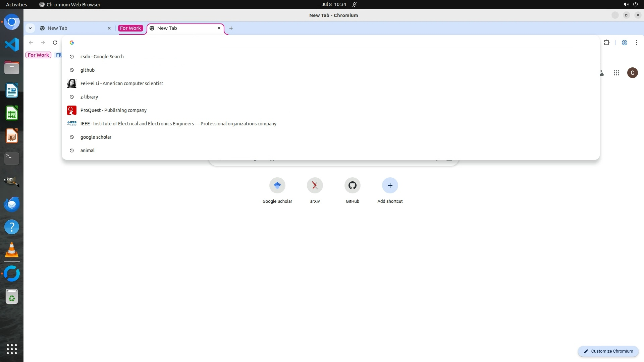Screen dimensions: 644x362
Task: Choose 'google scholar' suggestion
Action: 96,137
